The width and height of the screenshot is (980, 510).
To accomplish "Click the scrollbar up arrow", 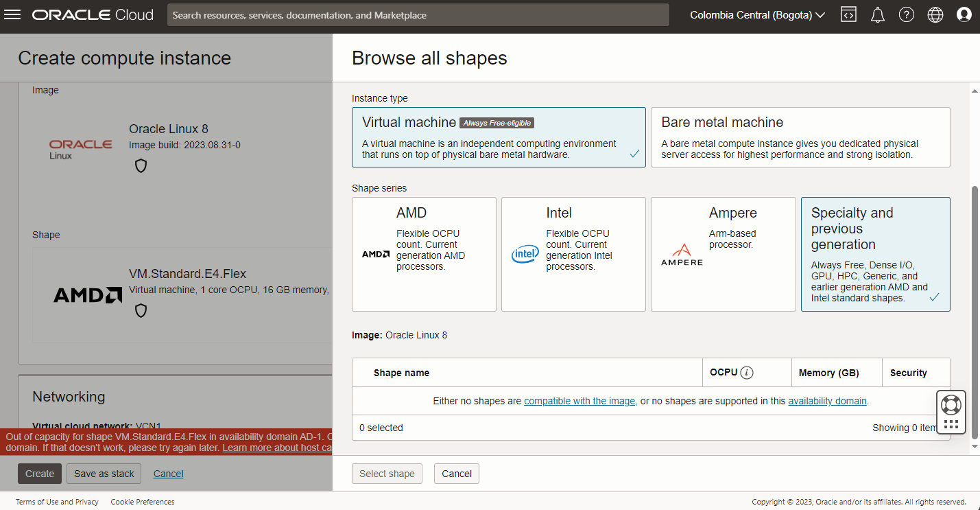I will pos(976,90).
